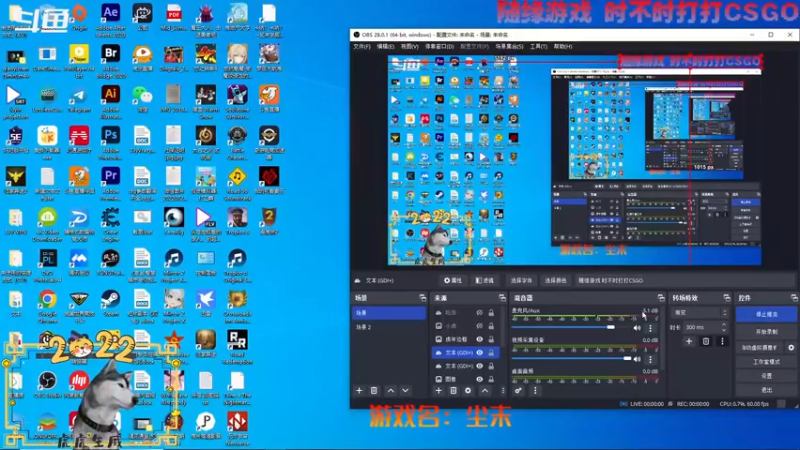Select the Adobe Premiere desktop icon
The image size is (800, 450).
point(111,184)
